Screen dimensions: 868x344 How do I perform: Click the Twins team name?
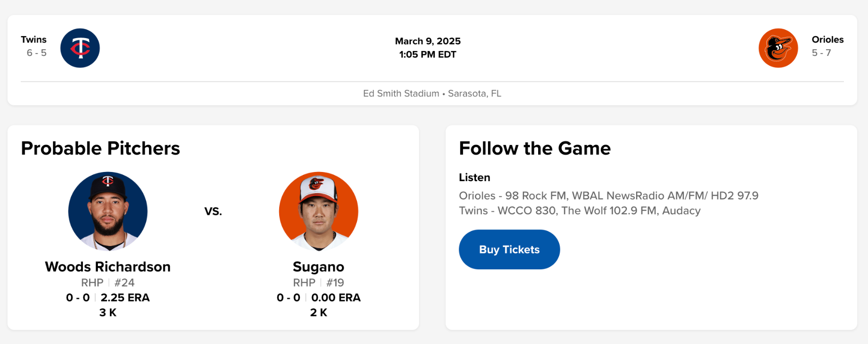pos(34,40)
